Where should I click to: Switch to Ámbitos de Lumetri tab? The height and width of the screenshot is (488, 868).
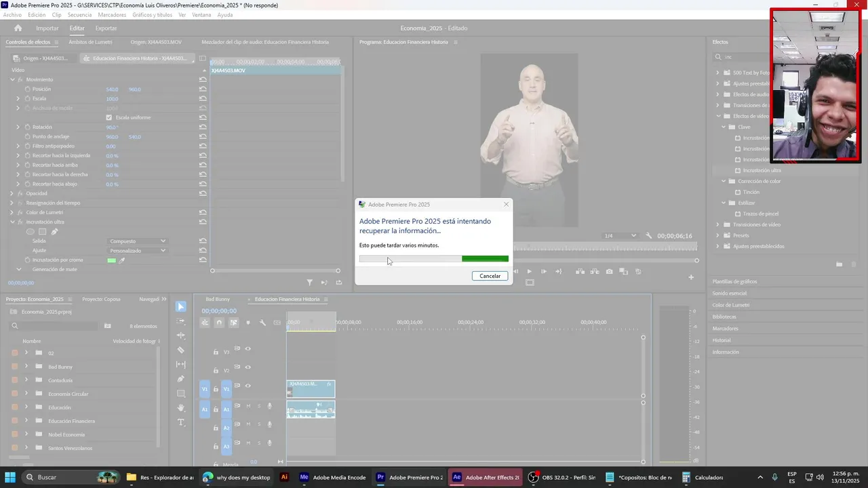90,42
